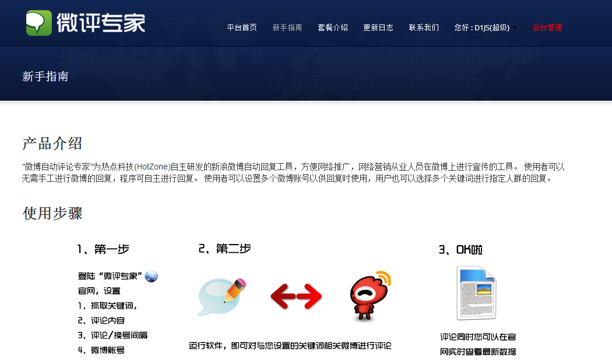The height and width of the screenshot is (364, 612).
Task: Click the document report icon under OK啦
Action: [x=476, y=292]
